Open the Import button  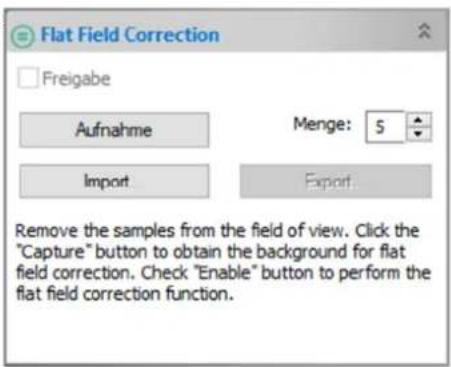pyautogui.click(x=114, y=181)
